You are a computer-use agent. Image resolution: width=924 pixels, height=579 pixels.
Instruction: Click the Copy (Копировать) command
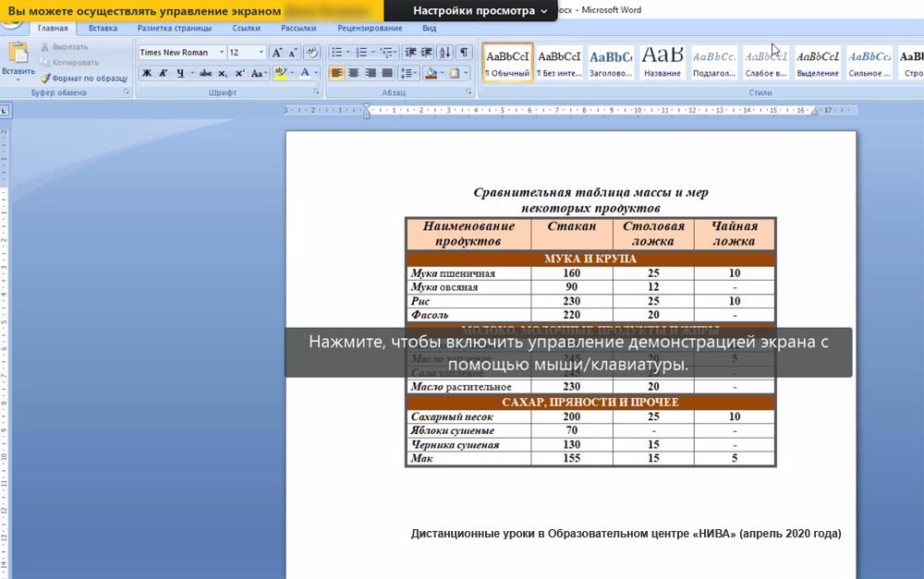(69, 63)
